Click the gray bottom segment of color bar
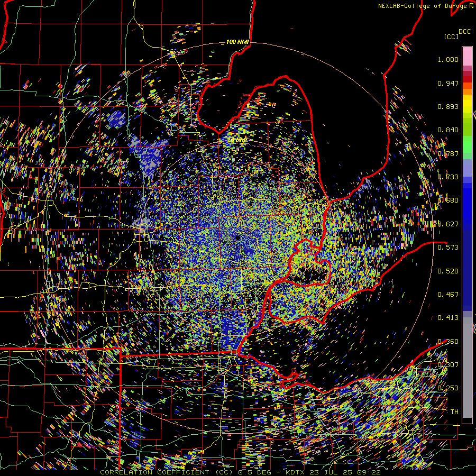 tap(467, 368)
